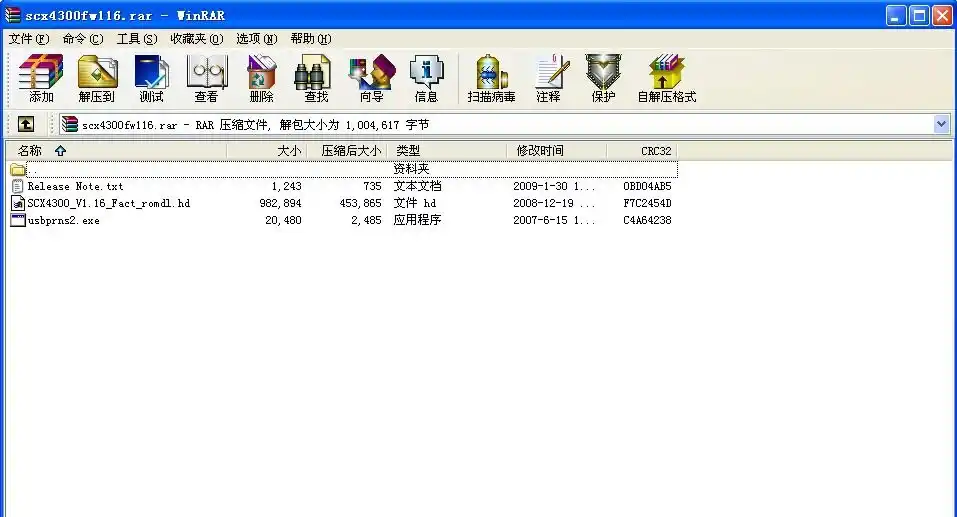Click the SFX (自解压格式) icon
Screen dimensions: 957x517
pos(666,78)
